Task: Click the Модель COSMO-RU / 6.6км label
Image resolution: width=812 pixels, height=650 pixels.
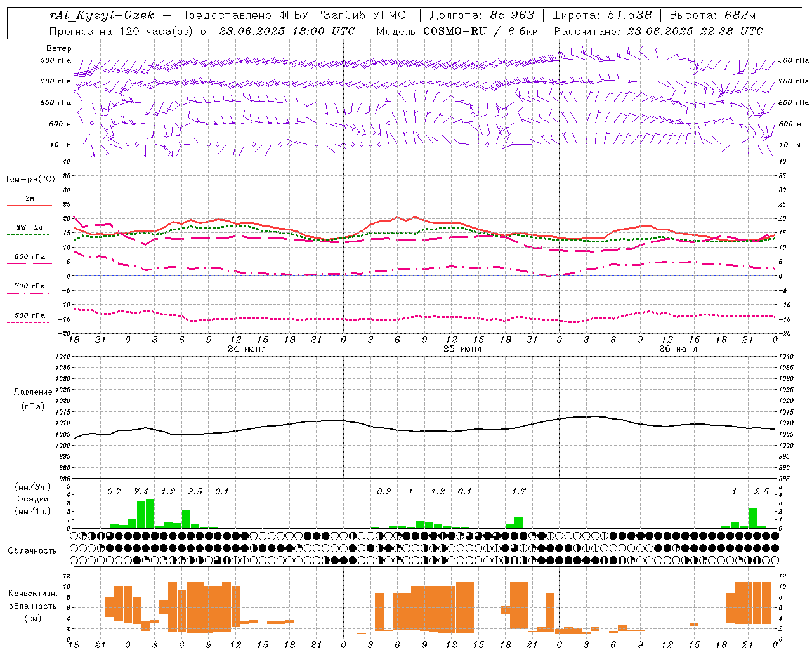Action: pyautogui.click(x=457, y=31)
